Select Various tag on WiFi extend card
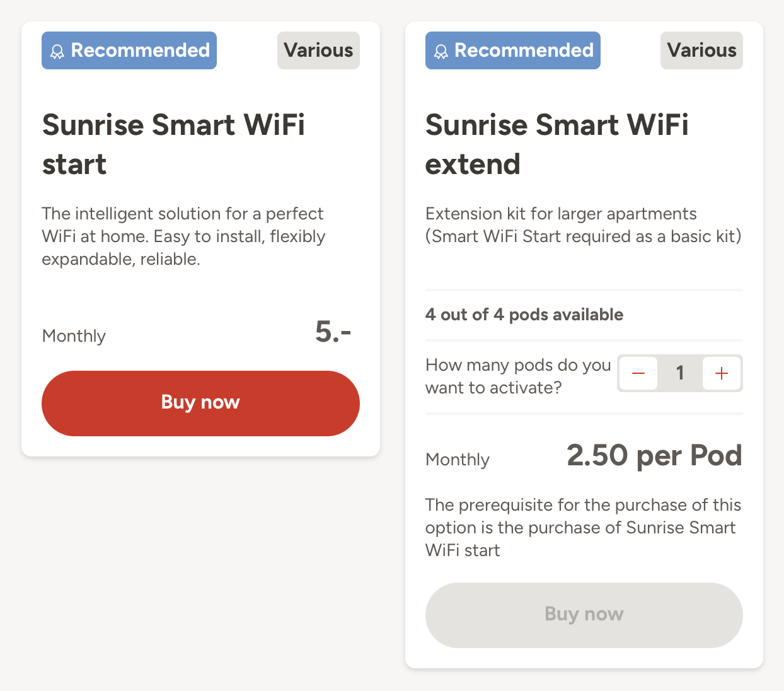 click(x=701, y=50)
